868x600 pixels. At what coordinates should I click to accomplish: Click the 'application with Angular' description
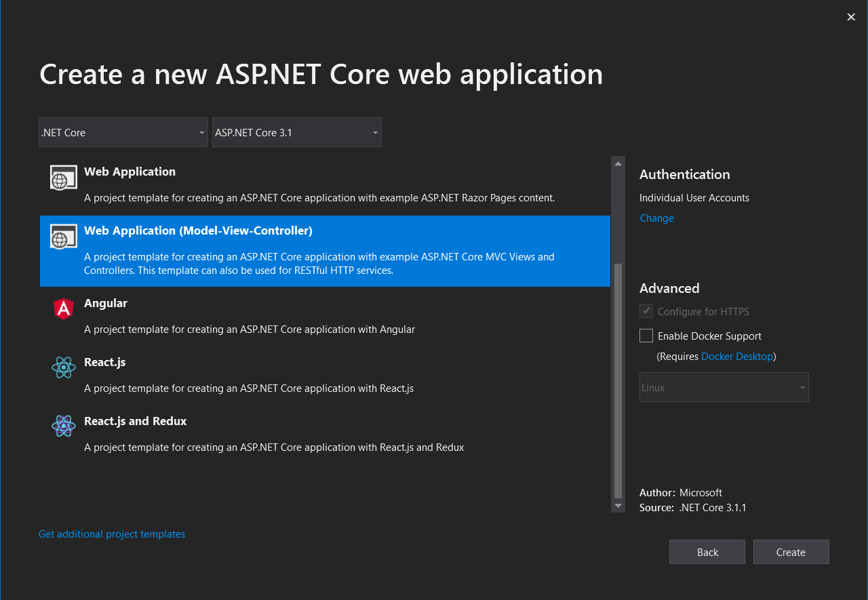coord(250,329)
